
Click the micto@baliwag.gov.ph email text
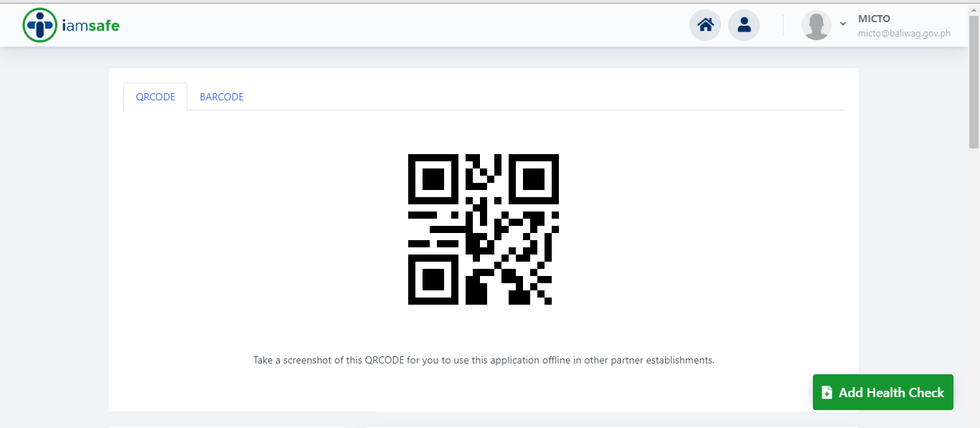point(904,33)
